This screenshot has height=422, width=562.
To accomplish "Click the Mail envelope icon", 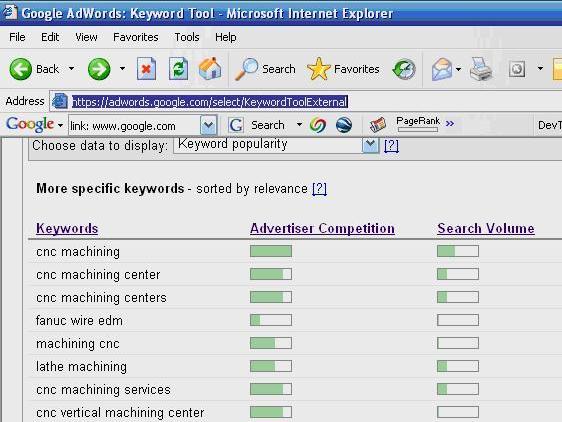I will [442, 69].
